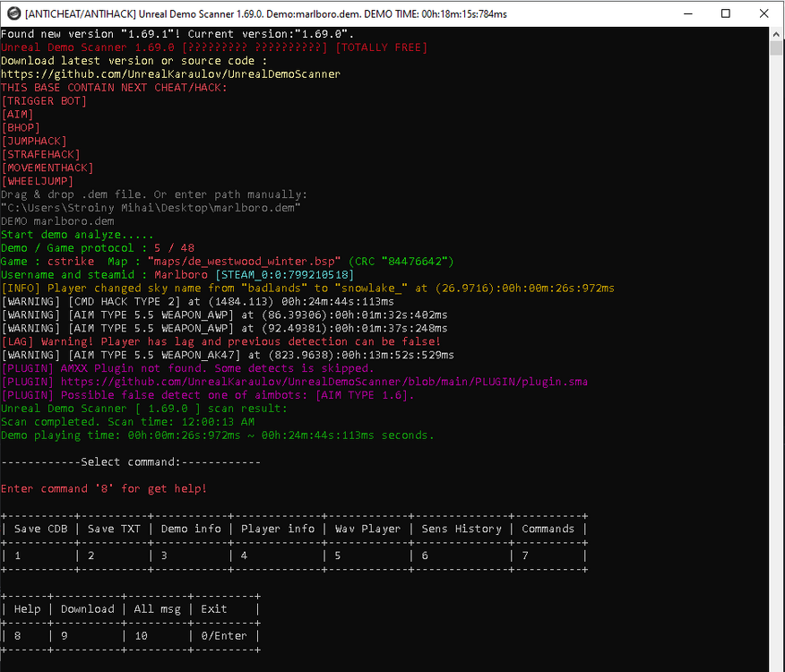
Task: Select the All msg option
Action: (x=157, y=609)
